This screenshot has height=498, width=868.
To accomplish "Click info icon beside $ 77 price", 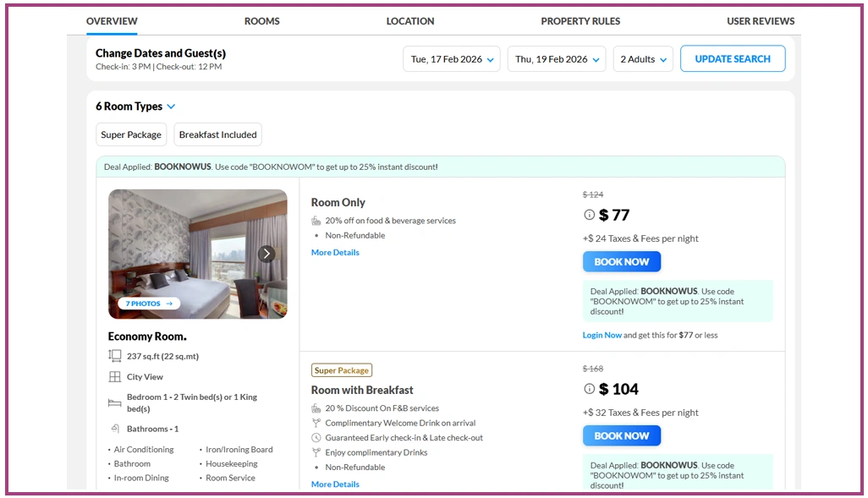I will point(589,215).
